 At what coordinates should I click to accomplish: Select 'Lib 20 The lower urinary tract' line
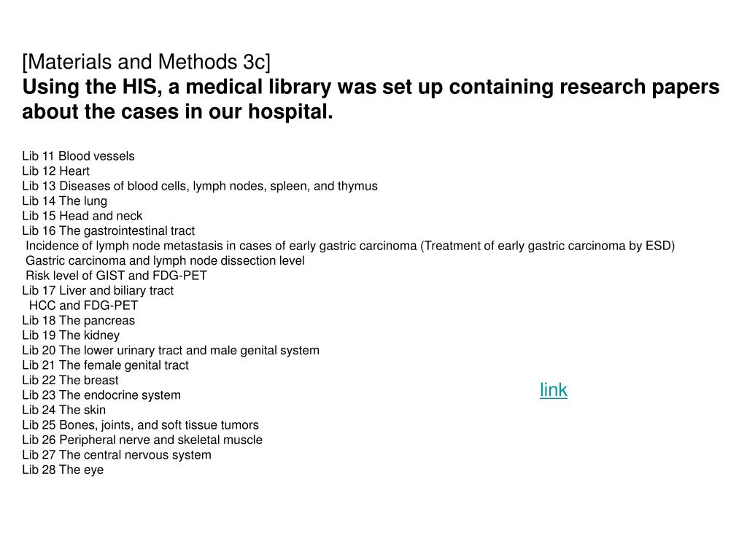click(x=171, y=351)
